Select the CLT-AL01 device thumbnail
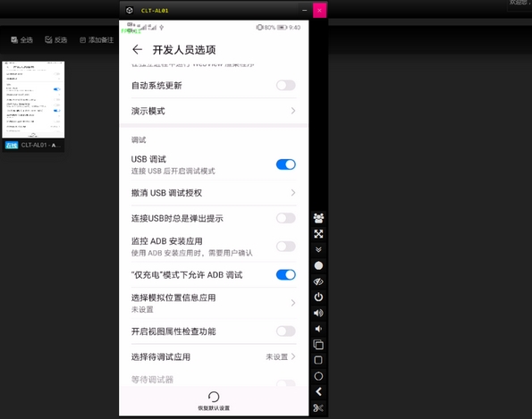The image size is (532, 419). click(x=33, y=100)
